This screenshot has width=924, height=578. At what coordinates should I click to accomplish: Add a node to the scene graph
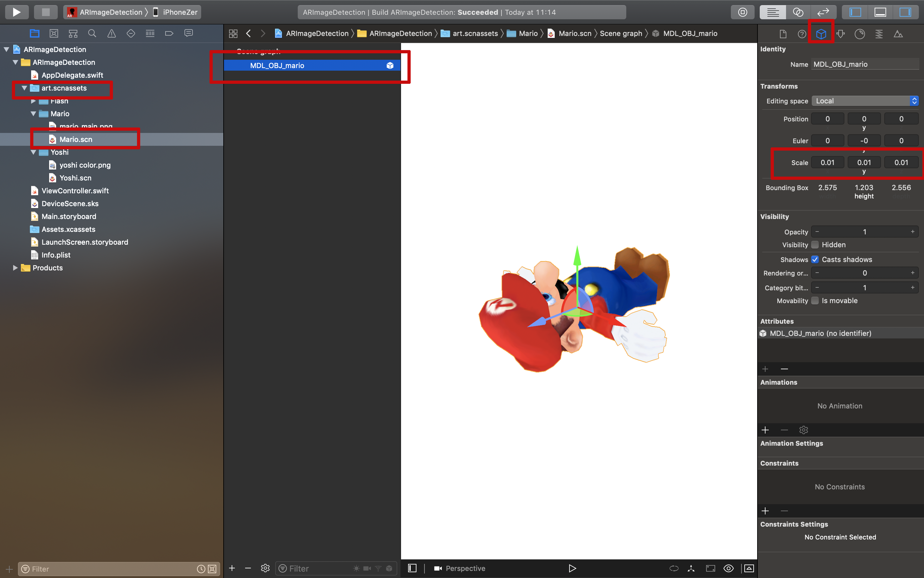click(232, 568)
